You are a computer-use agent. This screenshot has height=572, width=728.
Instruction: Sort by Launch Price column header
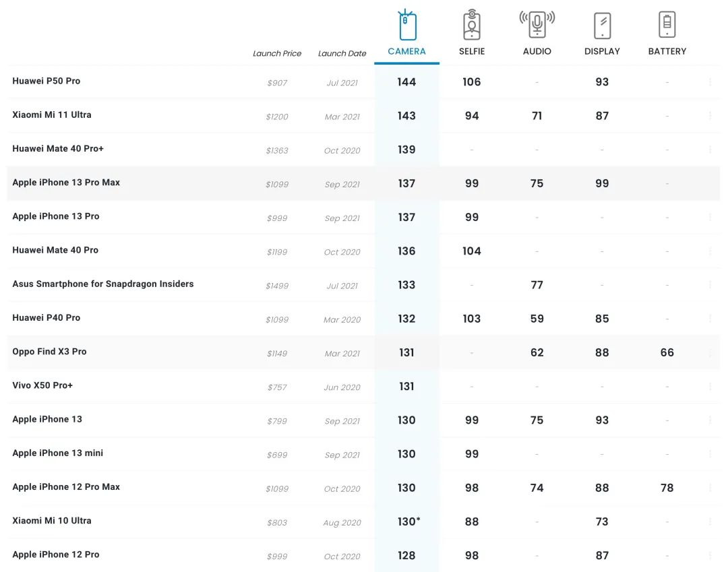click(277, 53)
